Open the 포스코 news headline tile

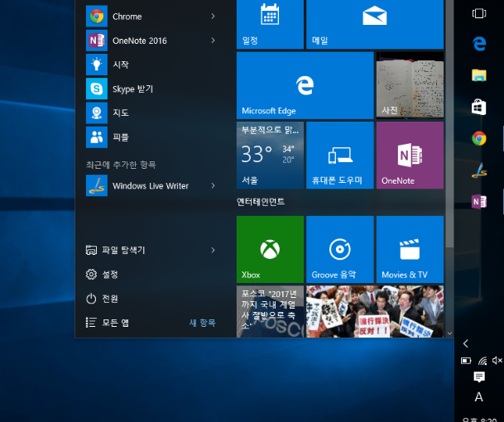pos(270,311)
